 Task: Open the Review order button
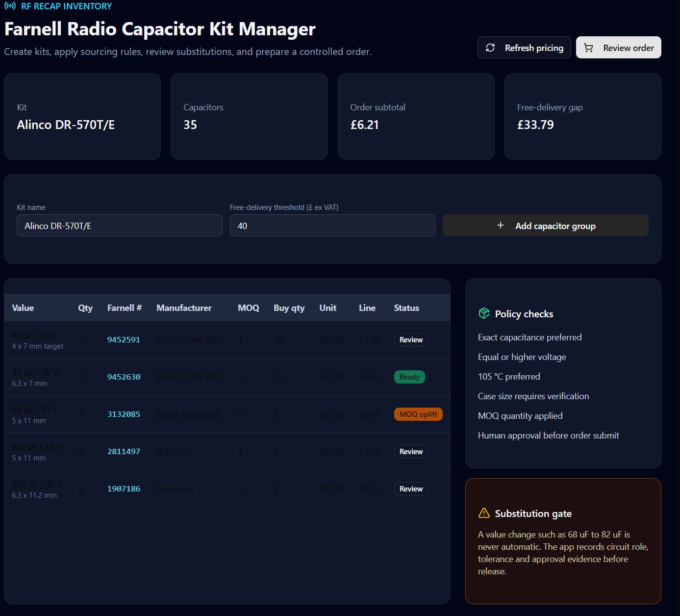[x=618, y=48]
